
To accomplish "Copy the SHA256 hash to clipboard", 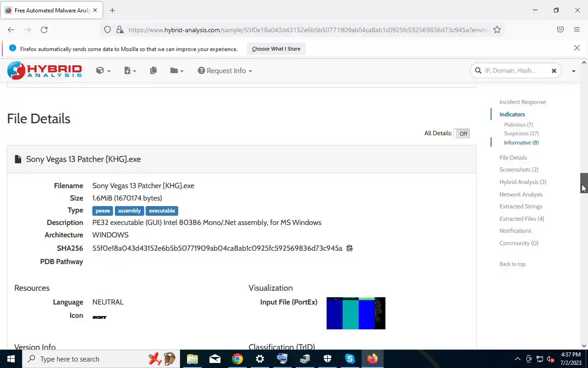I will (350, 248).
